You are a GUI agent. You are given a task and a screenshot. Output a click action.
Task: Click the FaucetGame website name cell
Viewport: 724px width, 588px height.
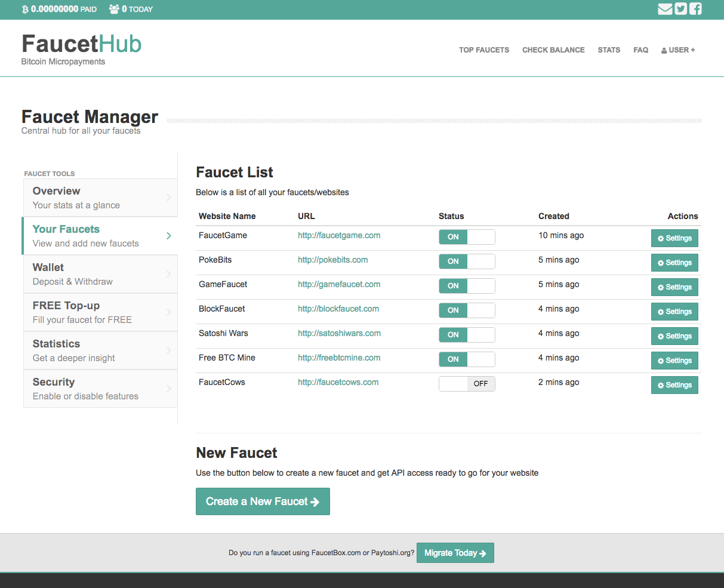pyautogui.click(x=223, y=235)
